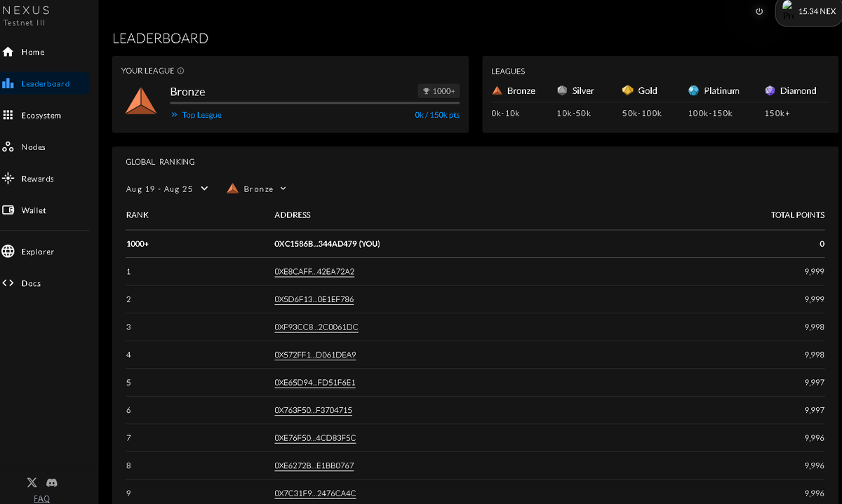Open address 0X763F50...F3704715
This screenshot has width=842, height=504.
coord(313,410)
